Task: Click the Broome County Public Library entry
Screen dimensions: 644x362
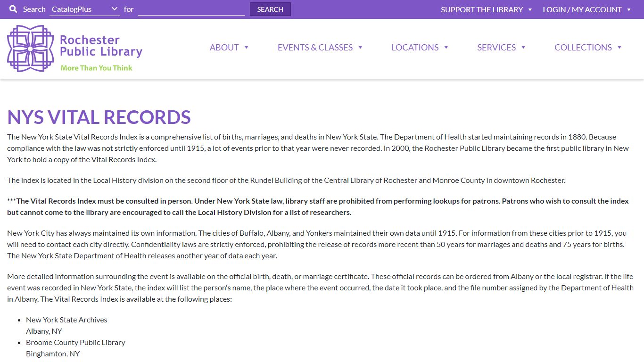Action: (75, 342)
